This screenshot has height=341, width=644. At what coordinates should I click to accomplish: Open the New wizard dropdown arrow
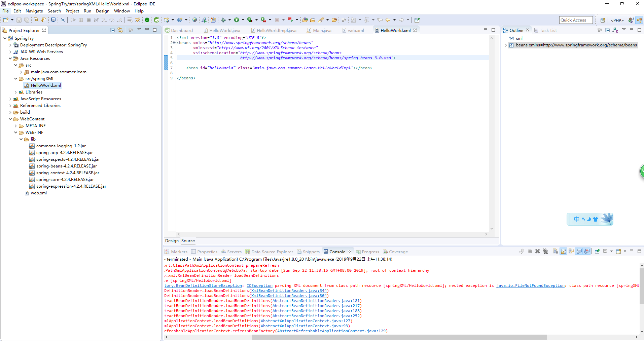click(12, 20)
